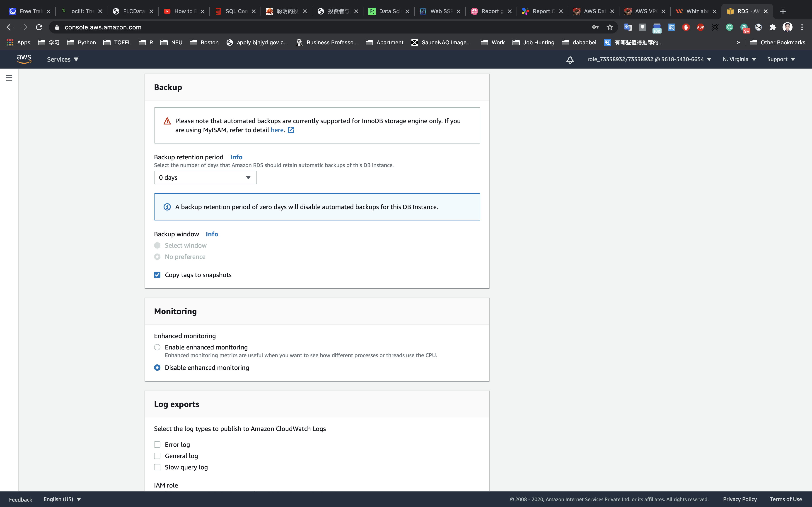Bookmark this page with the star icon
Screen dimensions: 812x507
pyautogui.click(x=610, y=27)
